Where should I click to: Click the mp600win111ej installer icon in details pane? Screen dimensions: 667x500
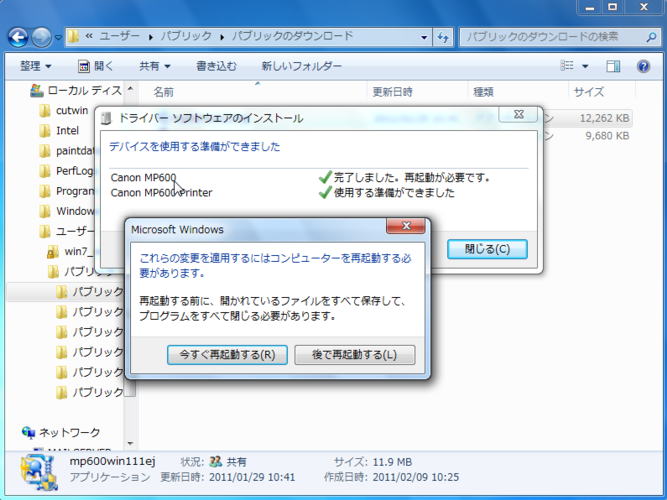point(39,472)
